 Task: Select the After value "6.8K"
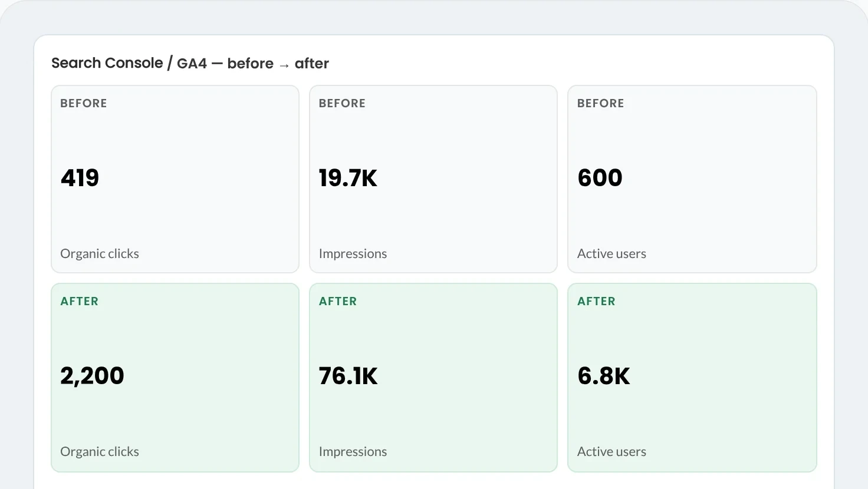[x=604, y=376]
